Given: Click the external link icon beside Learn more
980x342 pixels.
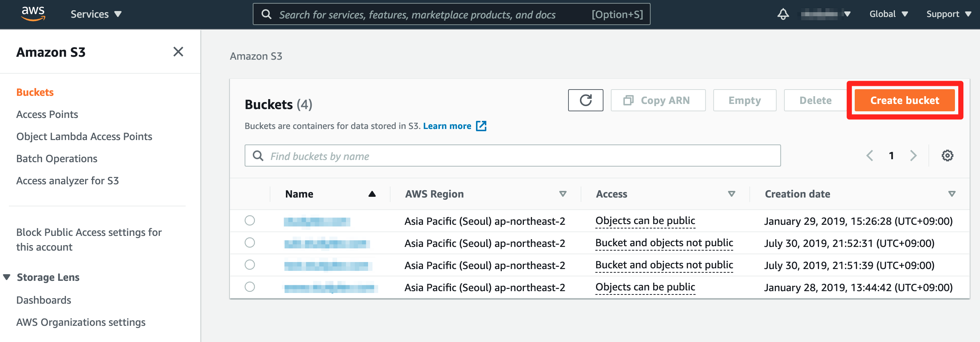Looking at the screenshot, I should tap(481, 126).
